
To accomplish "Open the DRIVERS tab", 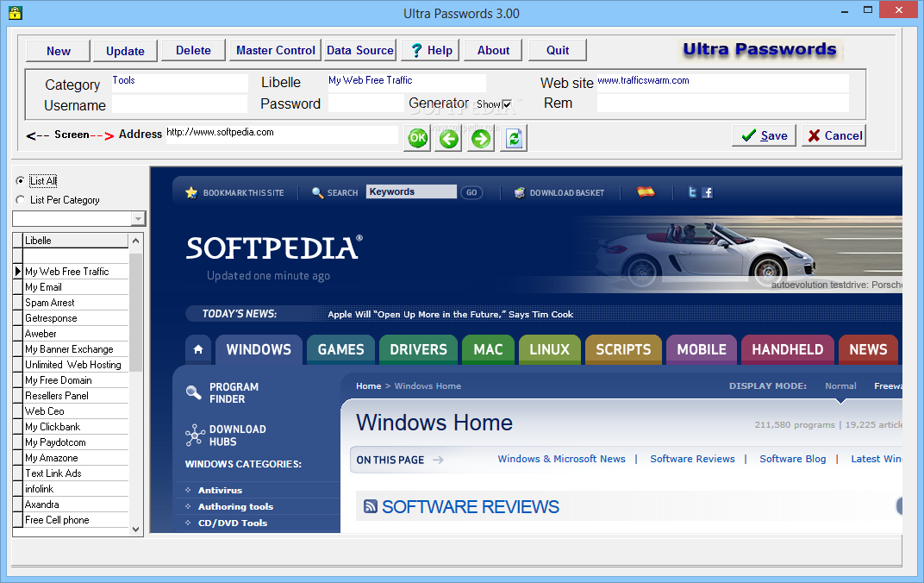I will [x=418, y=349].
